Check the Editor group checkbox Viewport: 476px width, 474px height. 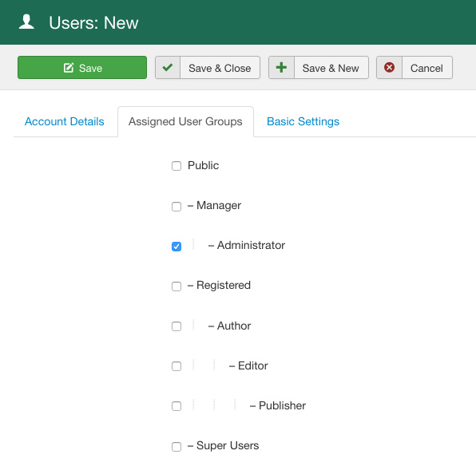pyautogui.click(x=177, y=366)
